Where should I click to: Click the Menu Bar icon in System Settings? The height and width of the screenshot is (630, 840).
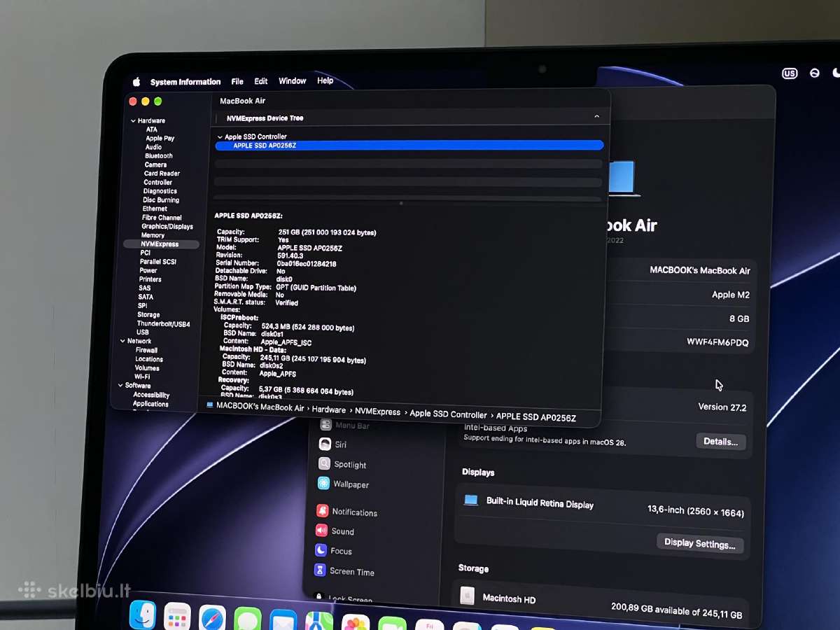click(325, 424)
